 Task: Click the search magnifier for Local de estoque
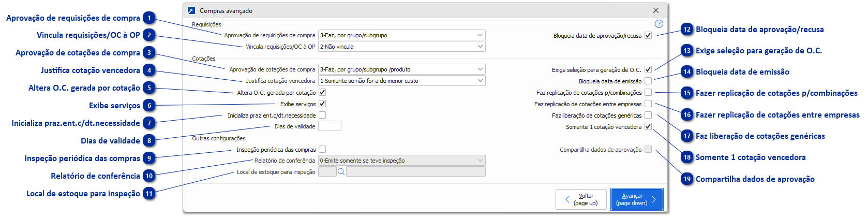coord(341,172)
